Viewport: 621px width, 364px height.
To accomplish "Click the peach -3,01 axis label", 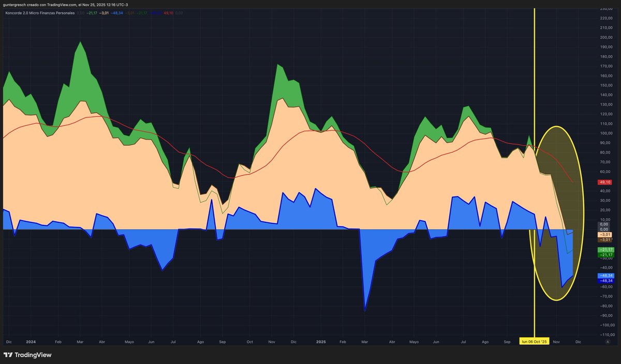I will tap(605, 235).
